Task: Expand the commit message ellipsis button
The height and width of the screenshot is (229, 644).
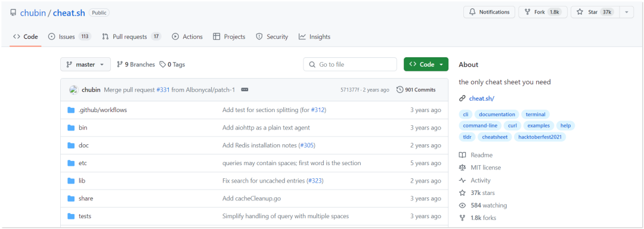Action: [x=245, y=90]
